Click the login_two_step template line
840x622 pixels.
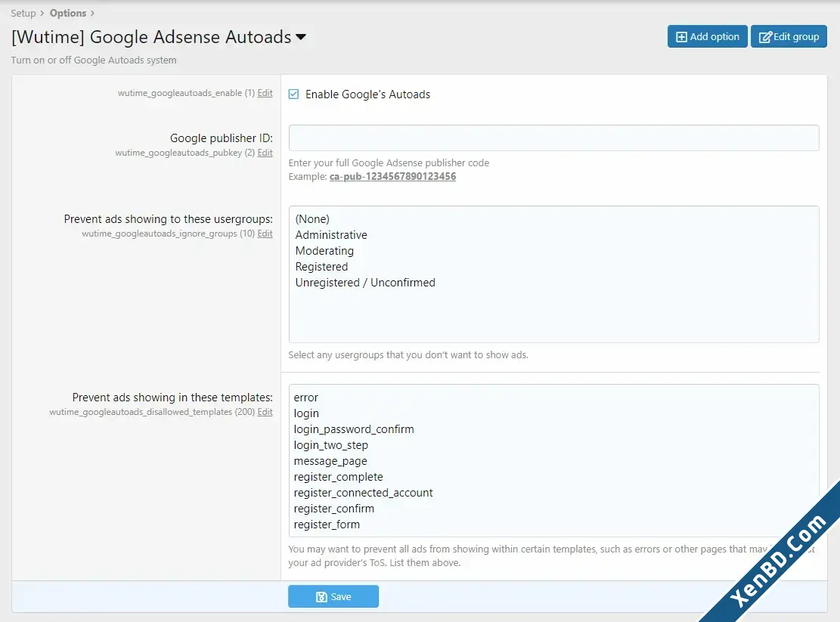[330, 445]
